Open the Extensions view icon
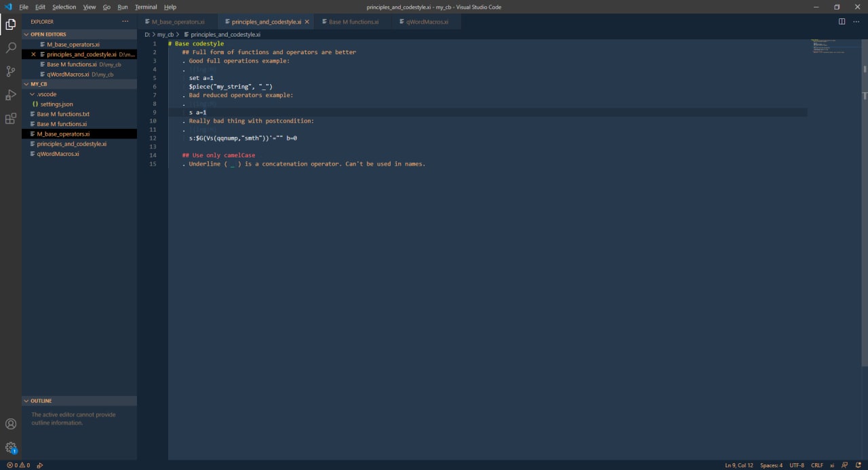The image size is (868, 470). tap(11, 119)
